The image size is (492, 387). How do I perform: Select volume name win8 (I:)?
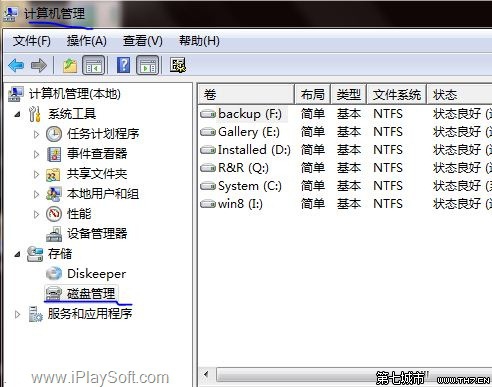(x=240, y=204)
